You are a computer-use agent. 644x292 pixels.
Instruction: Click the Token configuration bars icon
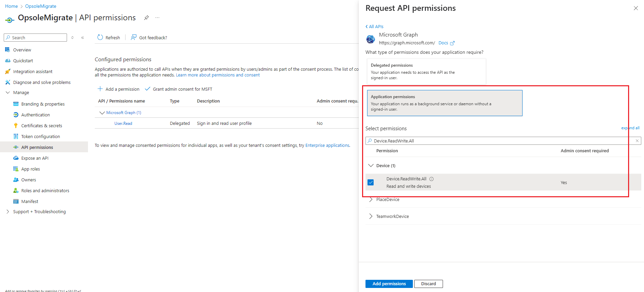pos(16,136)
